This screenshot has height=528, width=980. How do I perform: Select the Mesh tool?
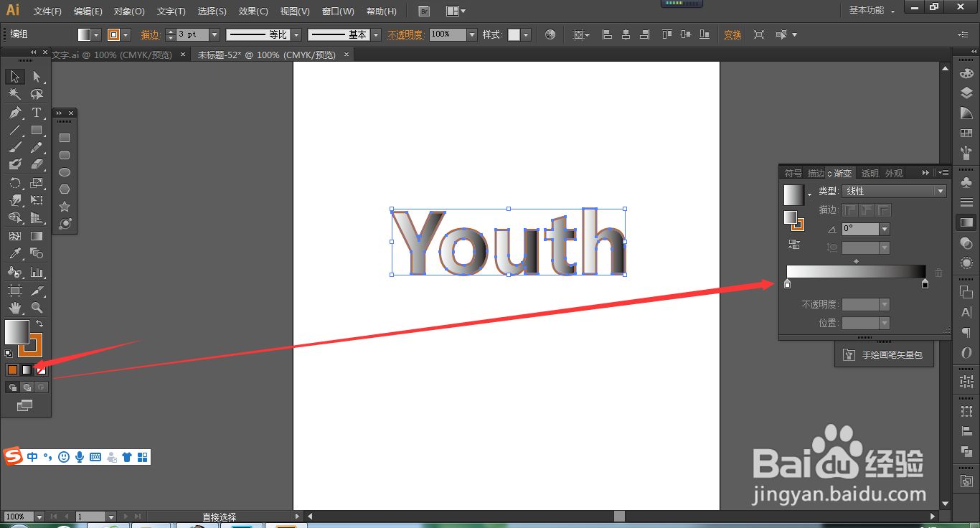coord(15,236)
